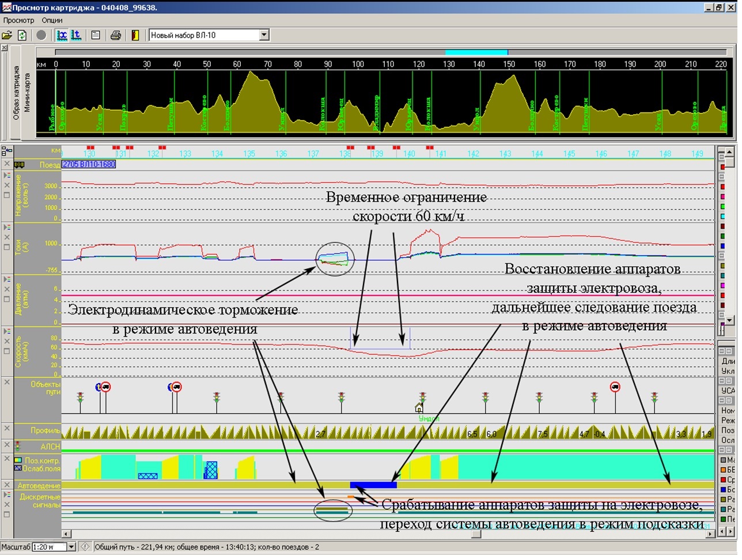
Task: Click the open file folder icon
Action: (x=7, y=35)
